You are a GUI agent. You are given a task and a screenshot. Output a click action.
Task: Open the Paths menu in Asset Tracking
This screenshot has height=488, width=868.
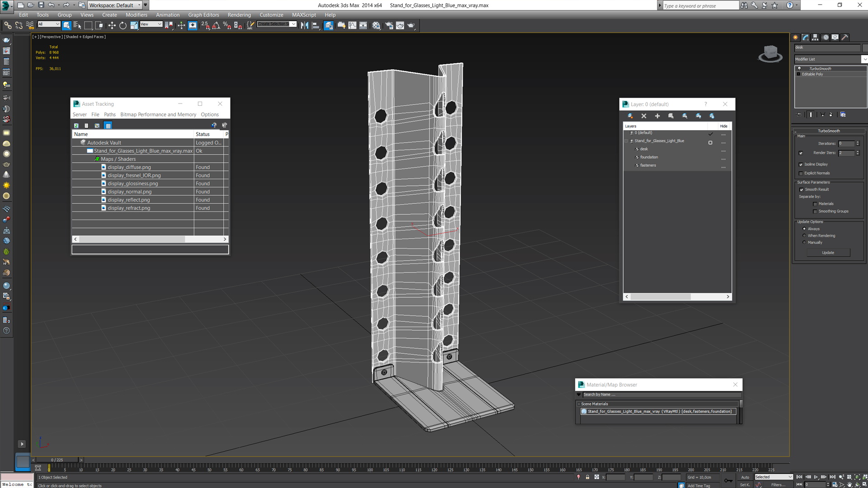click(x=109, y=115)
